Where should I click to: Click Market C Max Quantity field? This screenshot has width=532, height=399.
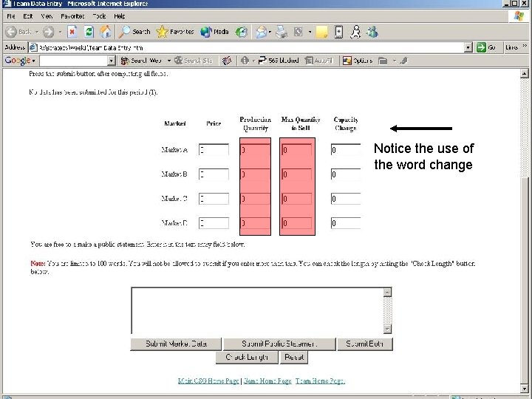297,199
